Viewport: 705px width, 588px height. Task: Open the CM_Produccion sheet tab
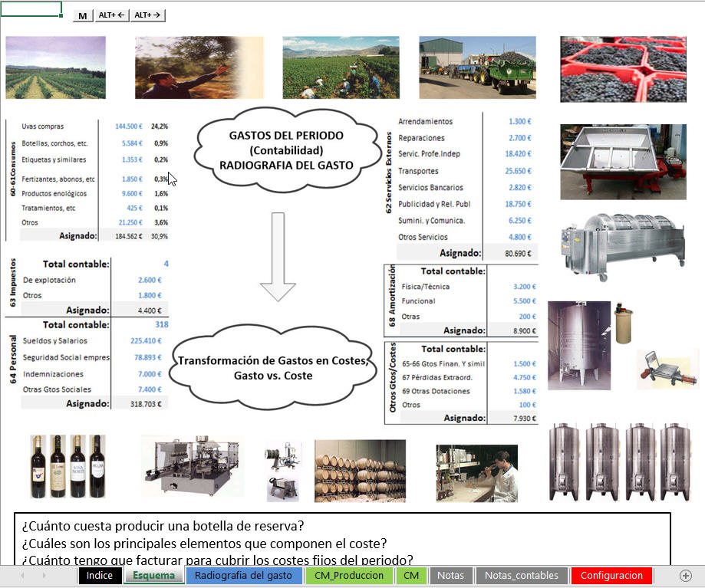pos(349,576)
